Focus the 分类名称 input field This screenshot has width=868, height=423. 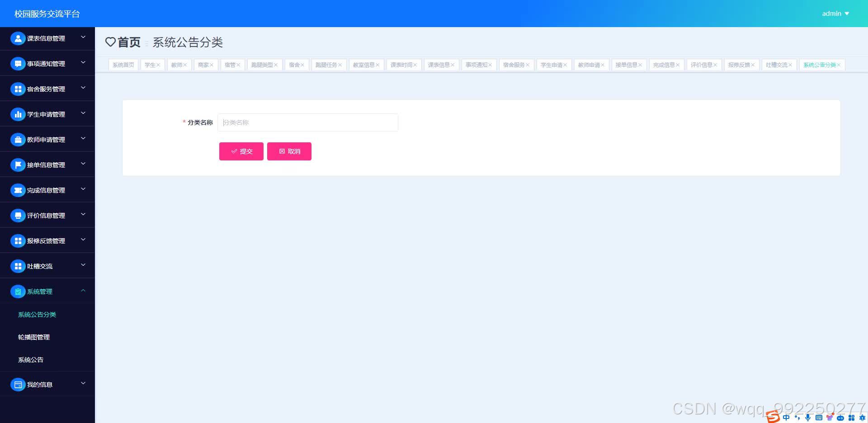308,122
